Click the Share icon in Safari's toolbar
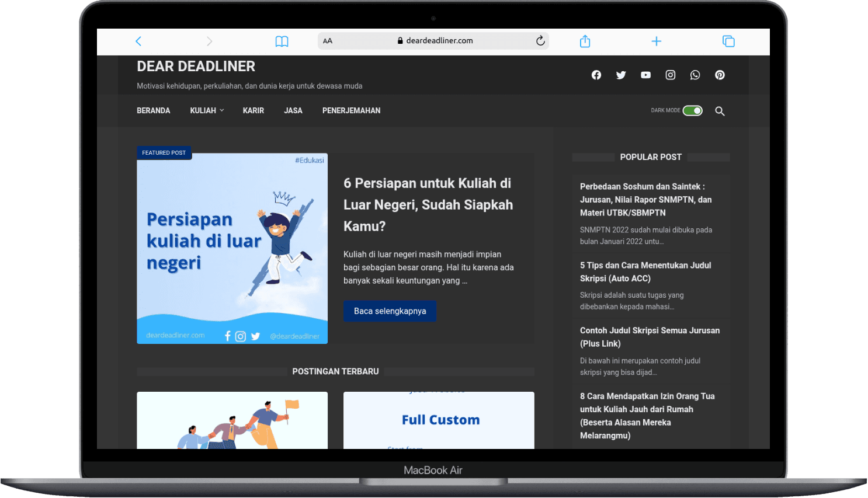 [x=585, y=41]
